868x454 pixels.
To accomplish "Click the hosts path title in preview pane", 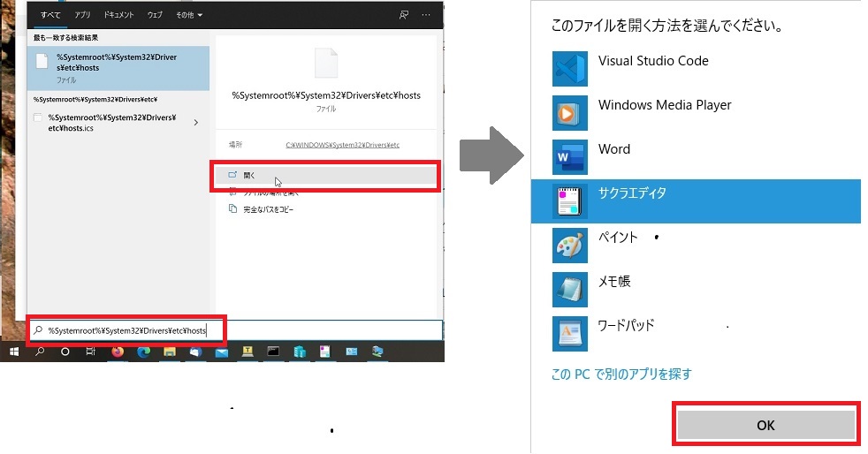I will (326, 95).
